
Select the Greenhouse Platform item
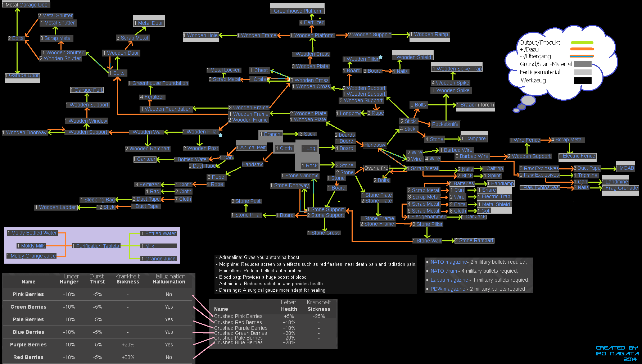click(297, 11)
